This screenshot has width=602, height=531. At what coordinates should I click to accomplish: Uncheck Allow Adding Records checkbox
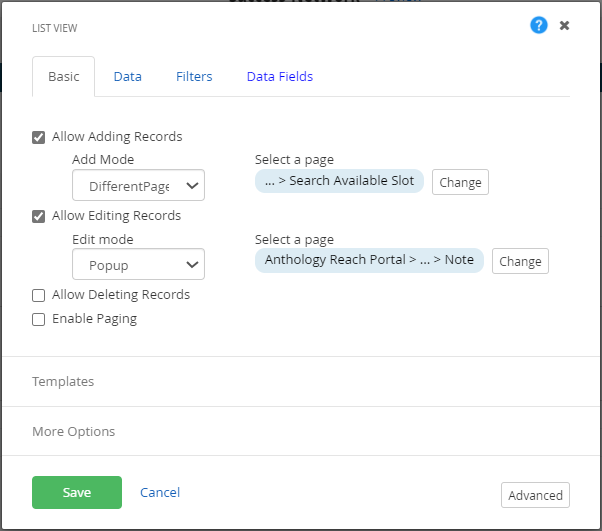(39, 137)
